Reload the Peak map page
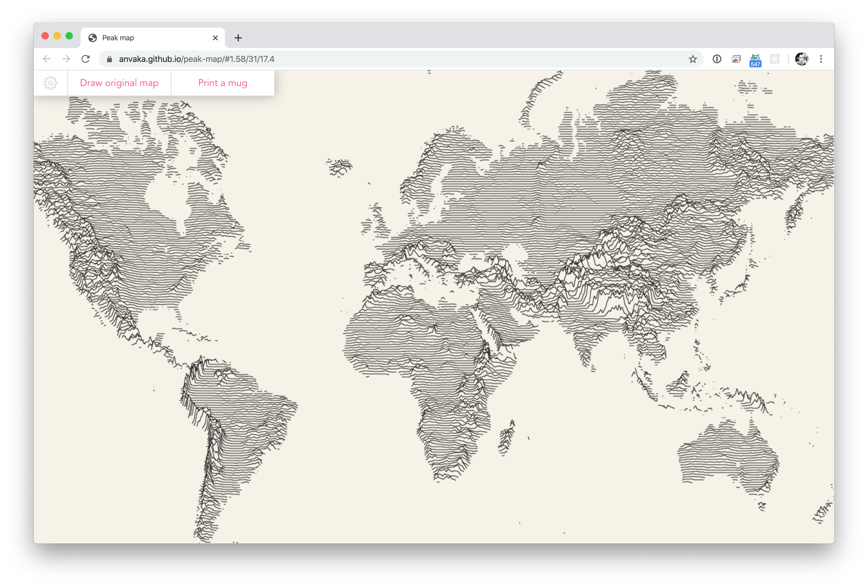868x588 pixels. point(85,59)
